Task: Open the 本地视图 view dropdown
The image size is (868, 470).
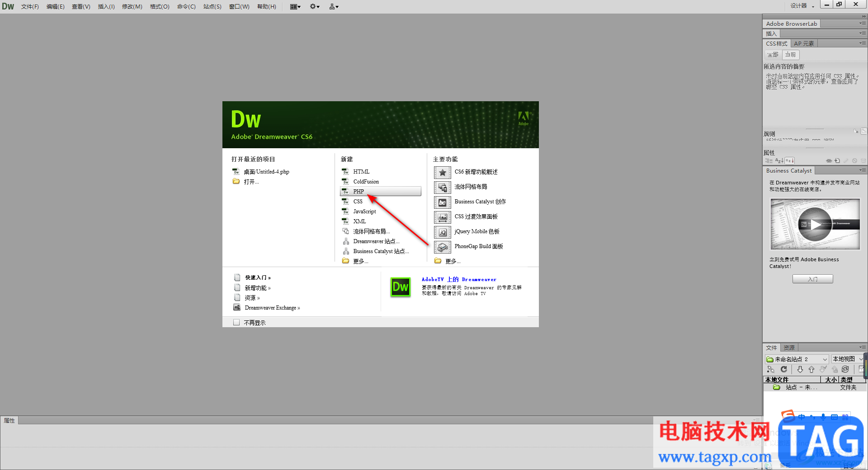Action: 848,359
